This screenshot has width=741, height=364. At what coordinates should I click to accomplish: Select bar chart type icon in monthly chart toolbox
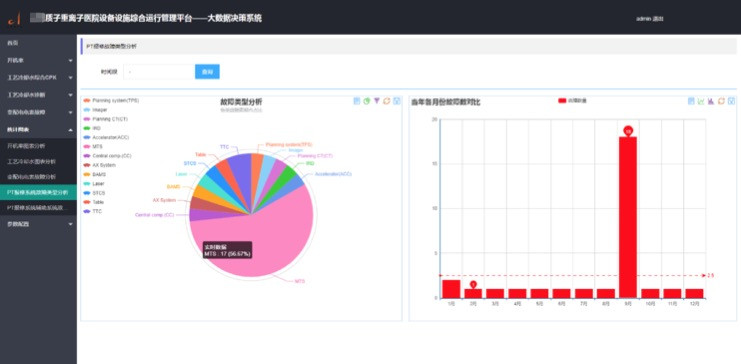point(711,101)
